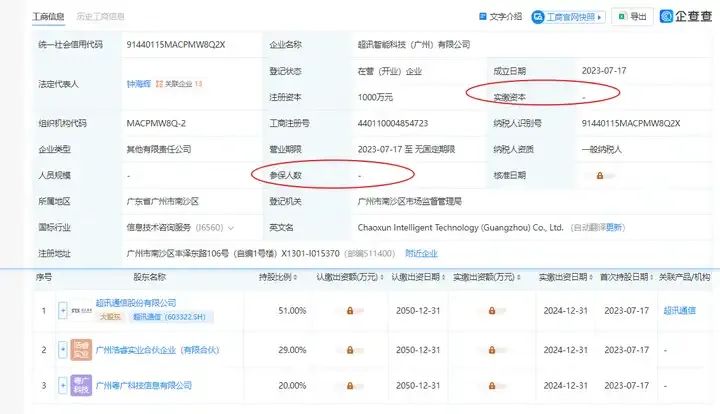Screen dimensions: 720x414
Task: Click lock icon for 认缴出资额 at 29.00% row
Action: tap(350, 350)
